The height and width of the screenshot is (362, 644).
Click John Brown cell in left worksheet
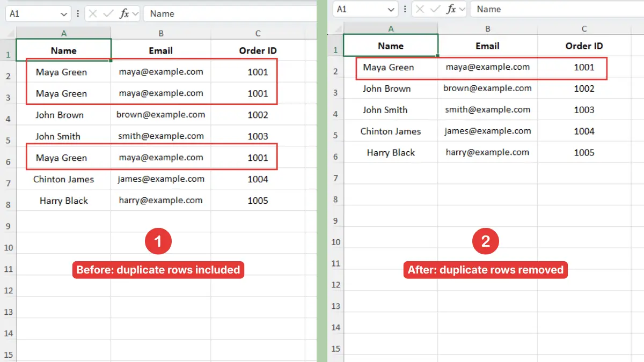[64, 115]
